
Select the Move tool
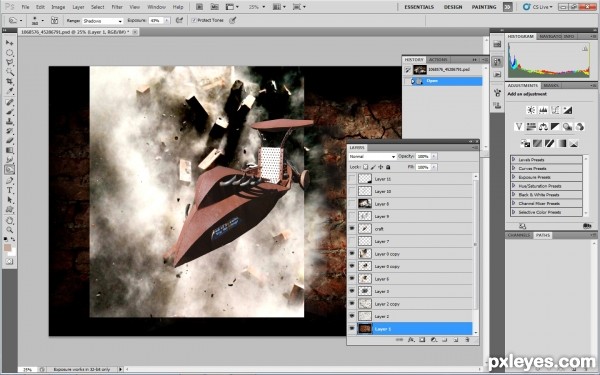tap(10, 43)
